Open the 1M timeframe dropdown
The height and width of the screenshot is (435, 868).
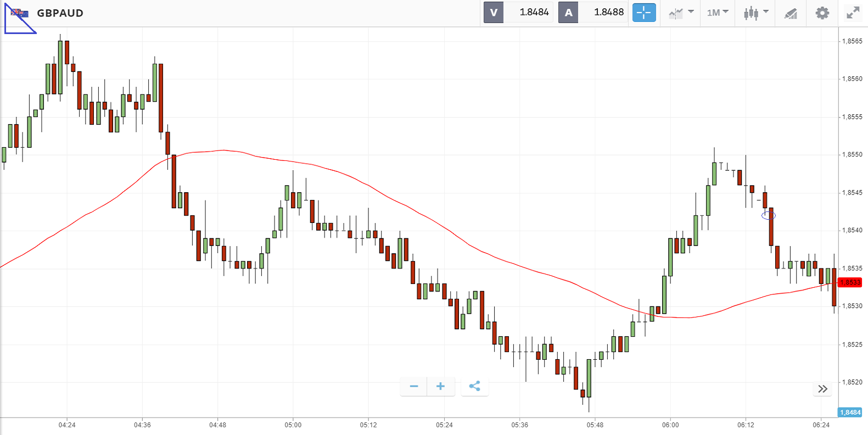coord(718,13)
